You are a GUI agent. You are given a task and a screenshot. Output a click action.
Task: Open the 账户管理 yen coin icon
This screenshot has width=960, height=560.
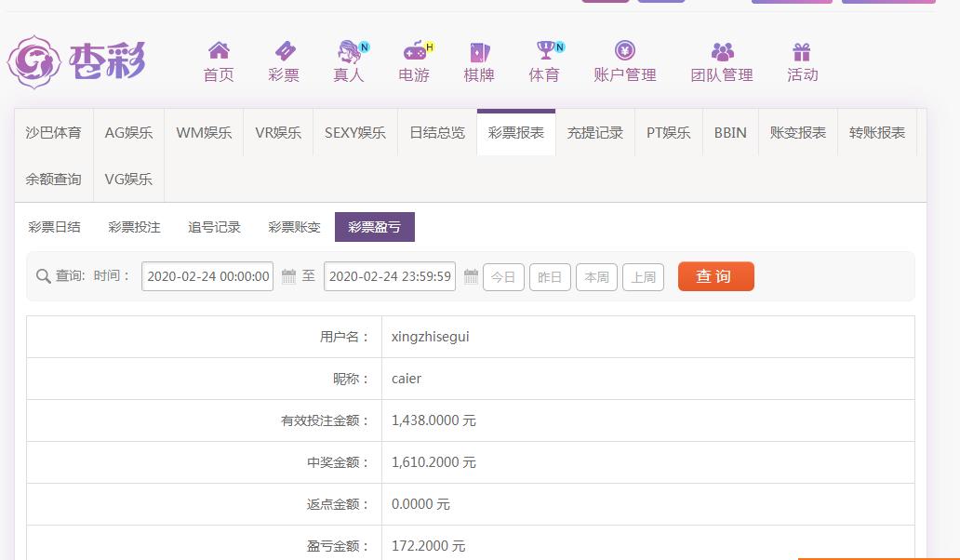click(x=624, y=50)
